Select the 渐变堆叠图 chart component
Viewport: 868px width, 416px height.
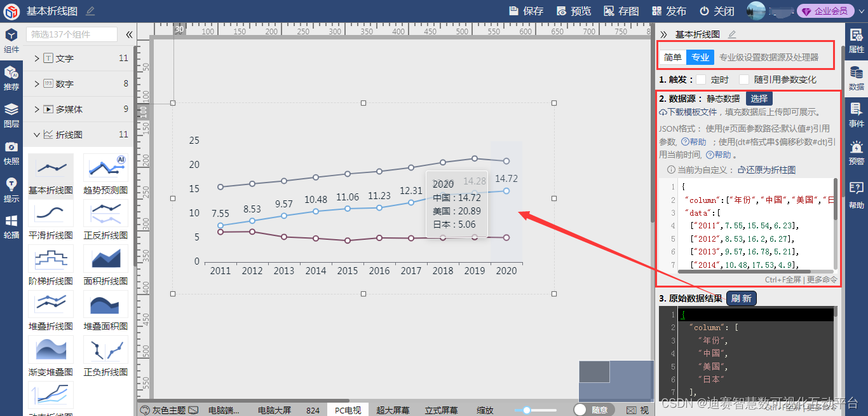[x=51, y=356]
